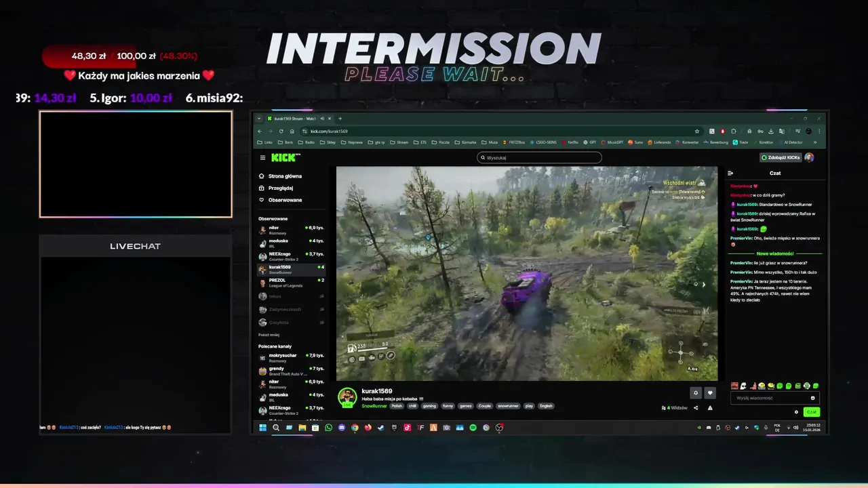Click the Wyślij wiadomość chat field

pos(775,398)
